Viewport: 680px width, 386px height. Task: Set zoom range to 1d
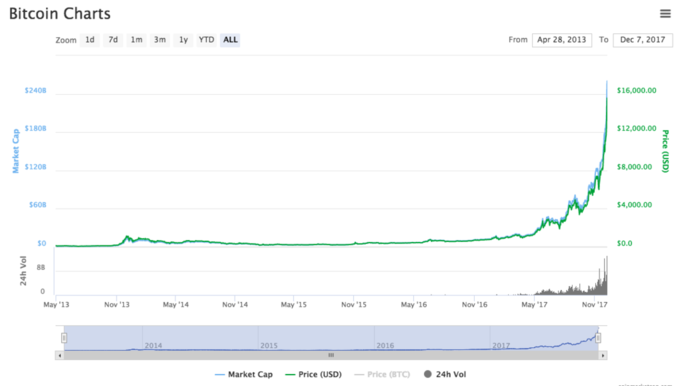click(x=90, y=40)
